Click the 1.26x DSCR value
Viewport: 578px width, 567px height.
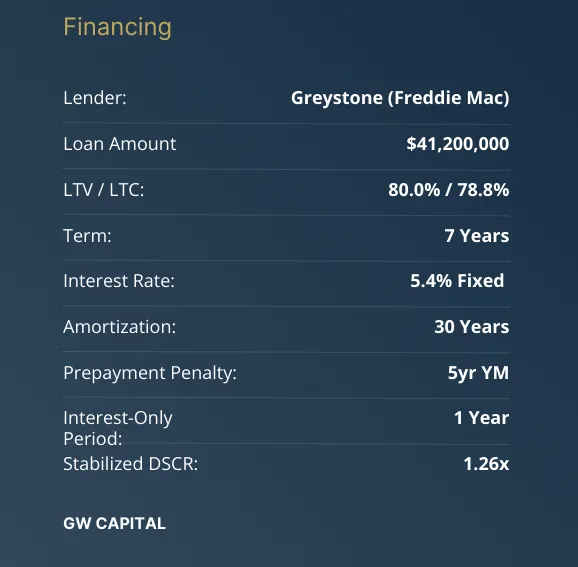[x=486, y=464]
